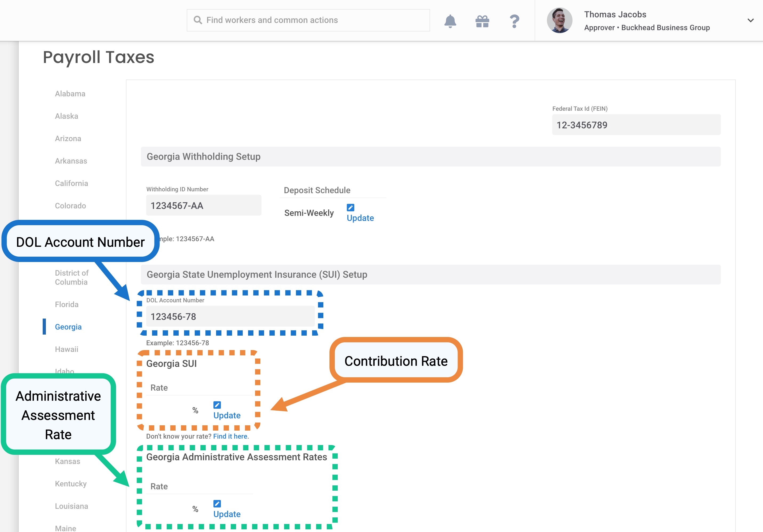Click the Deposit Schedule edit pencil icon
This screenshot has height=532, width=763.
350,207
